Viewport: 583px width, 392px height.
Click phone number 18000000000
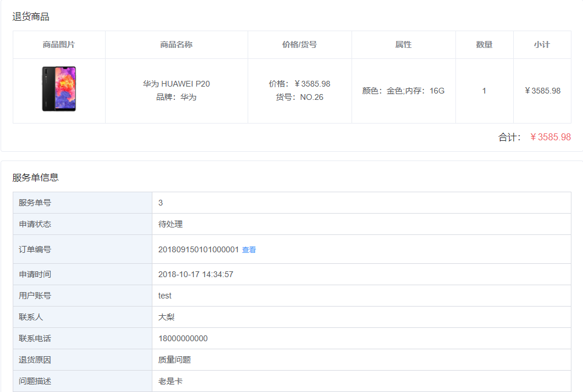point(183,338)
